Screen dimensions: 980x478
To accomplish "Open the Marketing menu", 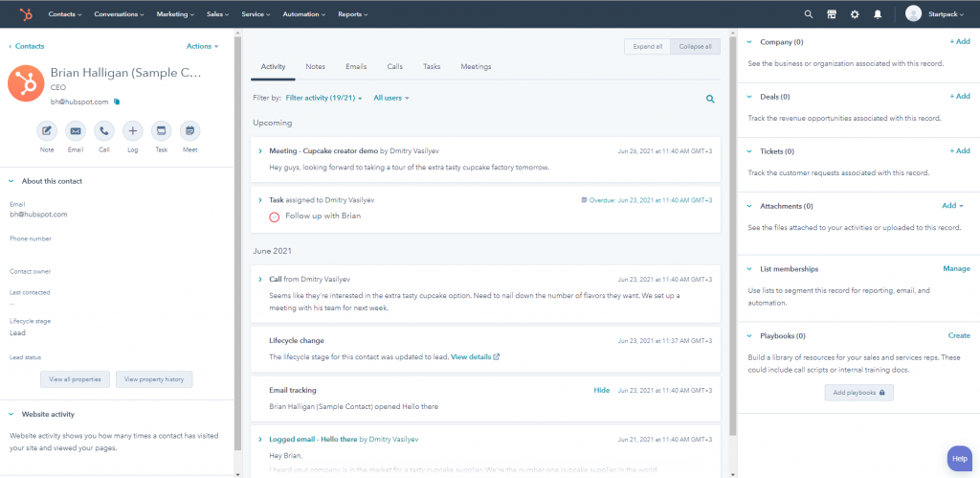I will (x=175, y=13).
